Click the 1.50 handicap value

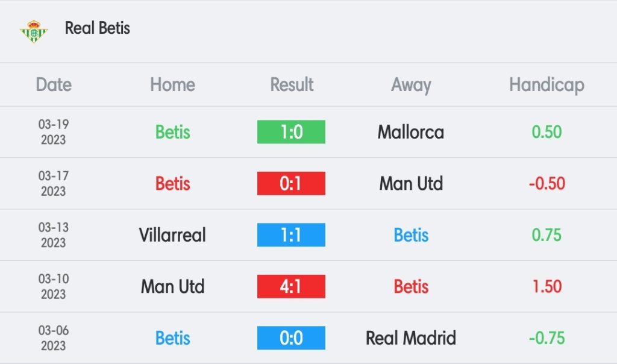[x=547, y=286]
